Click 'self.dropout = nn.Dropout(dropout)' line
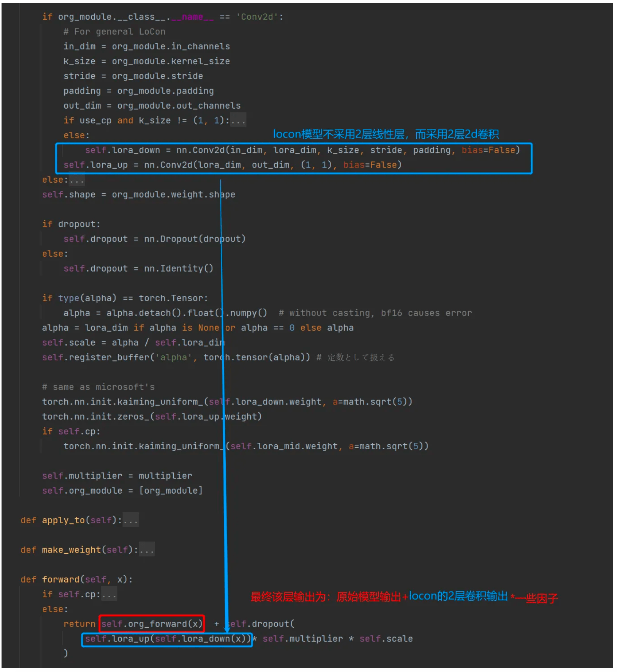This screenshot has height=672, width=617. [154, 239]
